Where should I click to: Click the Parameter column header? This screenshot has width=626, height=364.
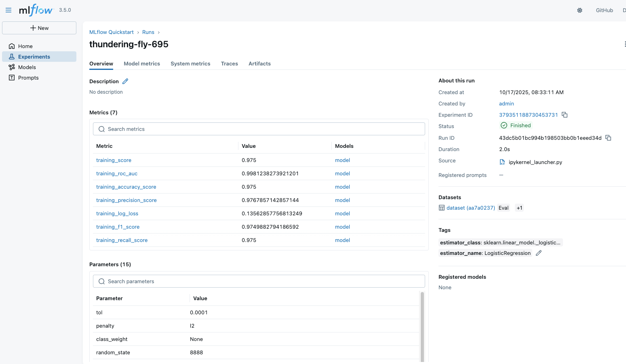[109, 298]
